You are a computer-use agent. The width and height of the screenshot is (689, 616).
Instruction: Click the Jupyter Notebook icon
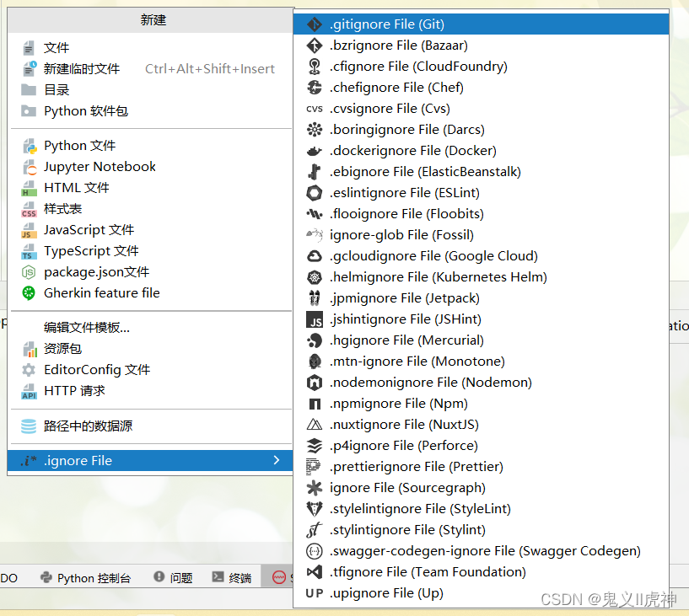(x=29, y=167)
